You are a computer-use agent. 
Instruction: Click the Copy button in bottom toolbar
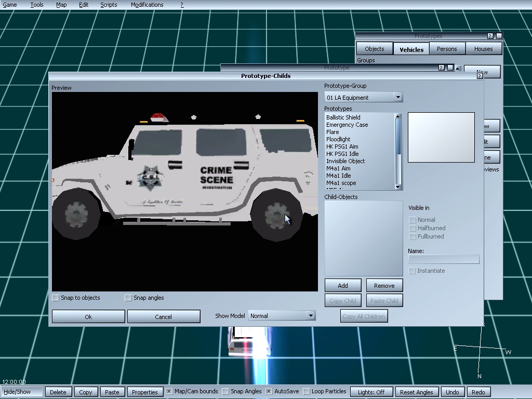click(86, 392)
